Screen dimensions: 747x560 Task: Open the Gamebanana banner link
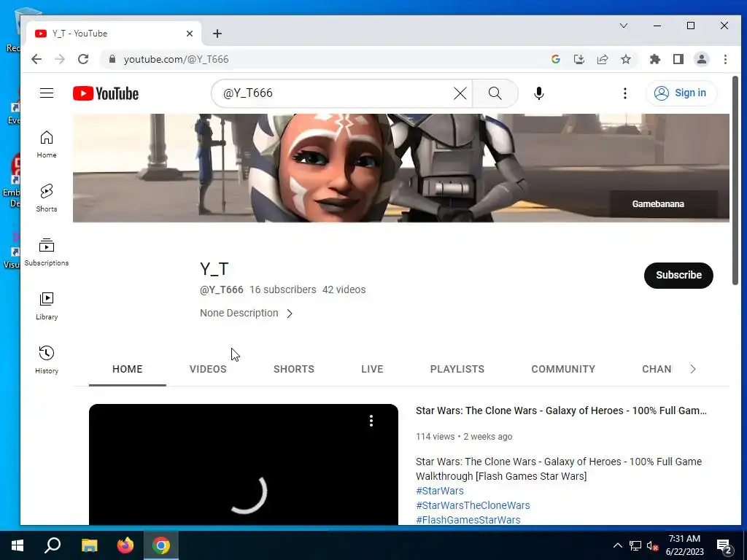658,204
